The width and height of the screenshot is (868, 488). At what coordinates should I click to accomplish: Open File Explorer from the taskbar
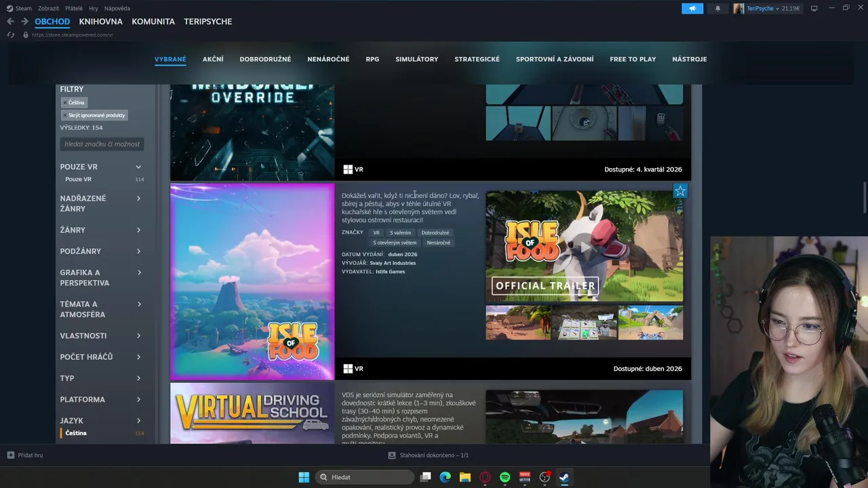pyautogui.click(x=465, y=477)
